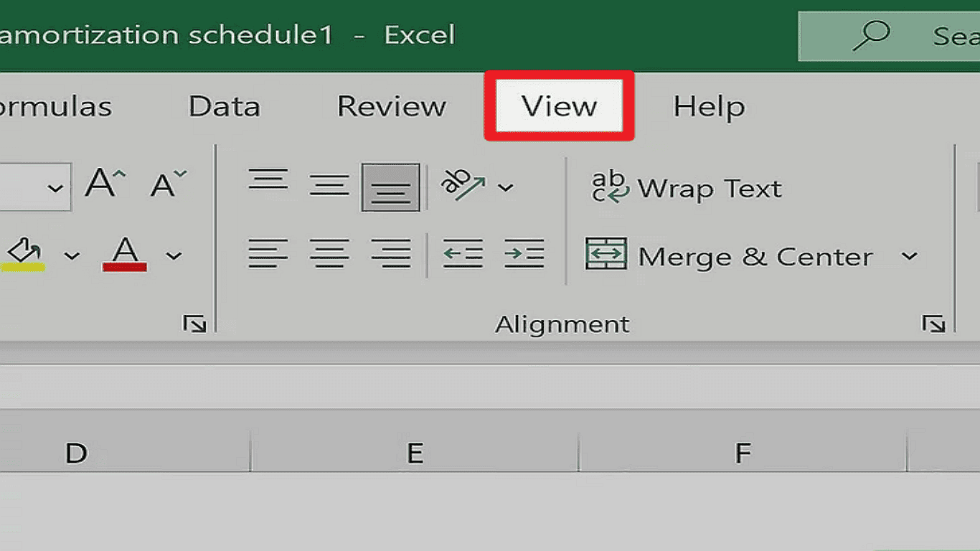Open the Fill Color dropdown arrow
Screen dimensions: 980x551
click(72, 255)
